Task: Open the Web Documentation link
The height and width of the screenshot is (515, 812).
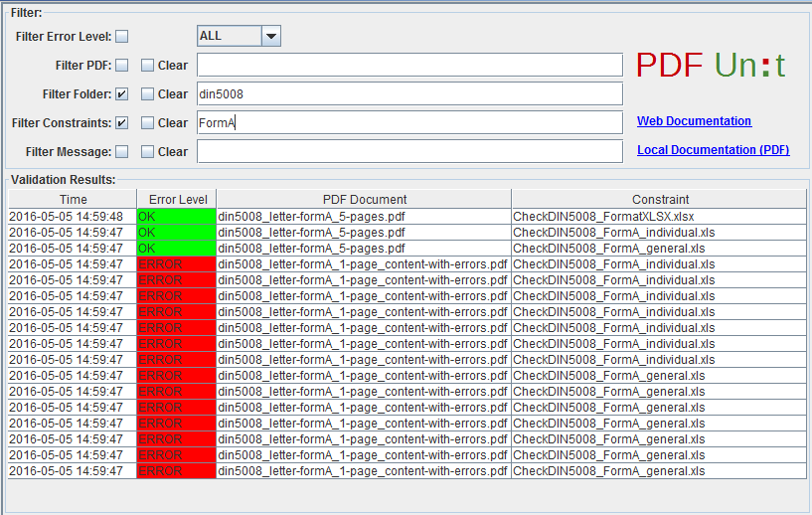Action: [x=694, y=121]
